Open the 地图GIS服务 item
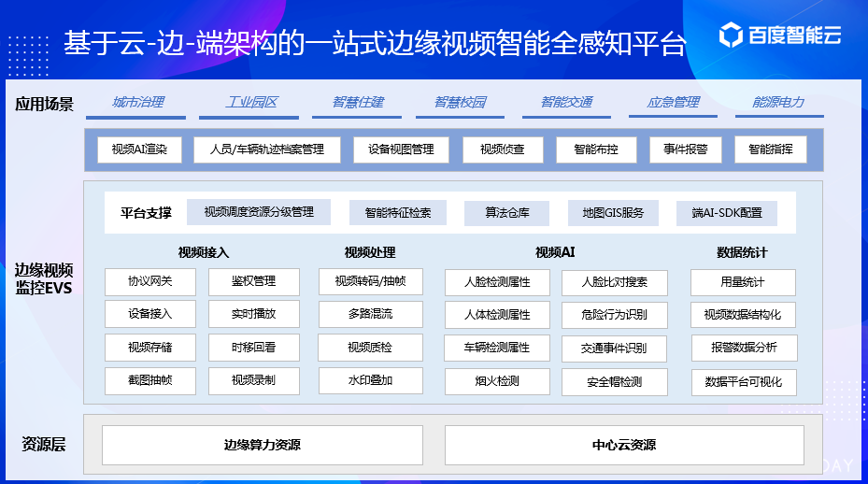Screen dimensions: 868x484 [613, 213]
